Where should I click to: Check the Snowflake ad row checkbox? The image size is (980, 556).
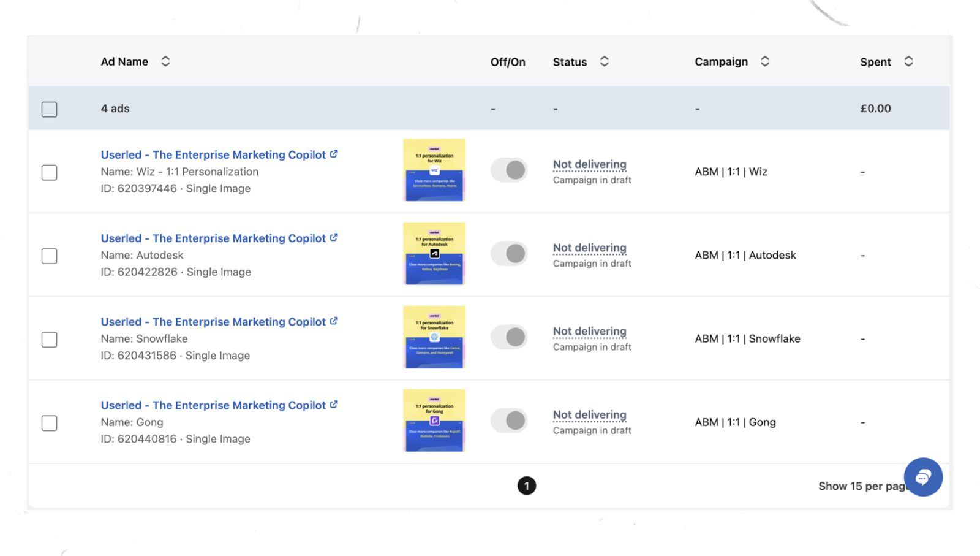coord(50,340)
